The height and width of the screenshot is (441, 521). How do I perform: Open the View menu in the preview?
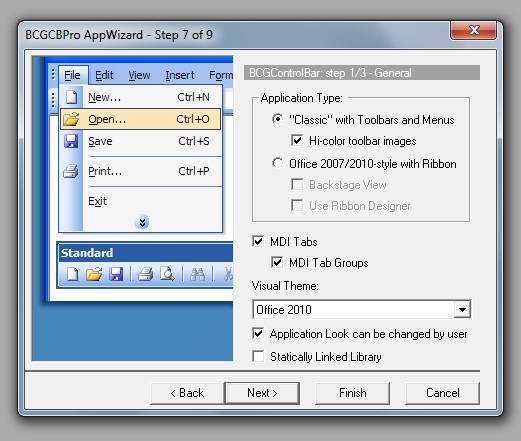point(139,75)
